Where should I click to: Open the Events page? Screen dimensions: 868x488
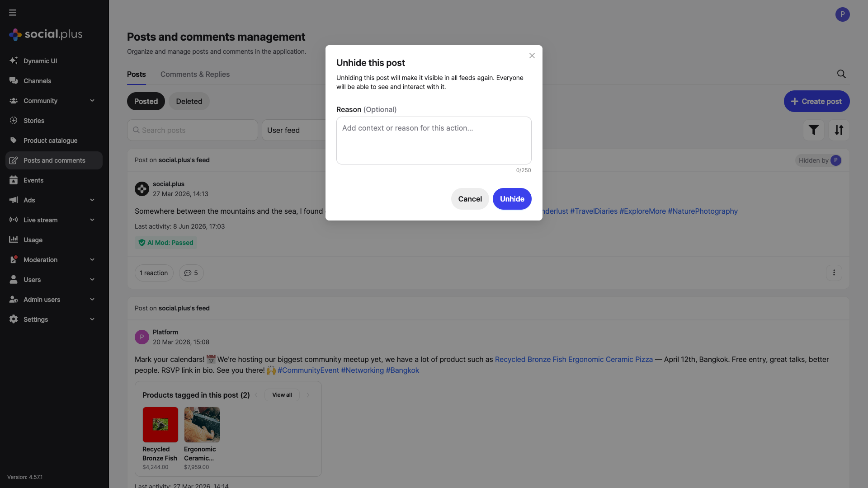tap(54, 180)
